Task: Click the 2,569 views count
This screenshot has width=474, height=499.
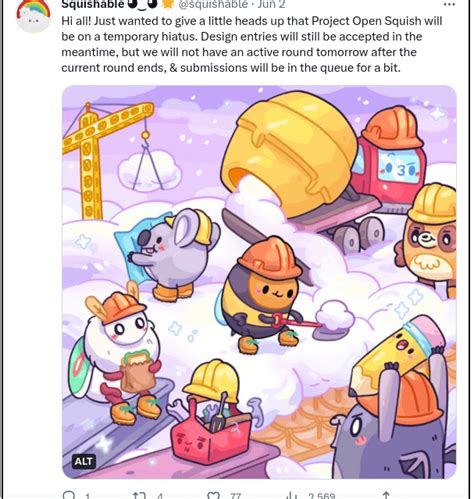Action: click(x=321, y=496)
